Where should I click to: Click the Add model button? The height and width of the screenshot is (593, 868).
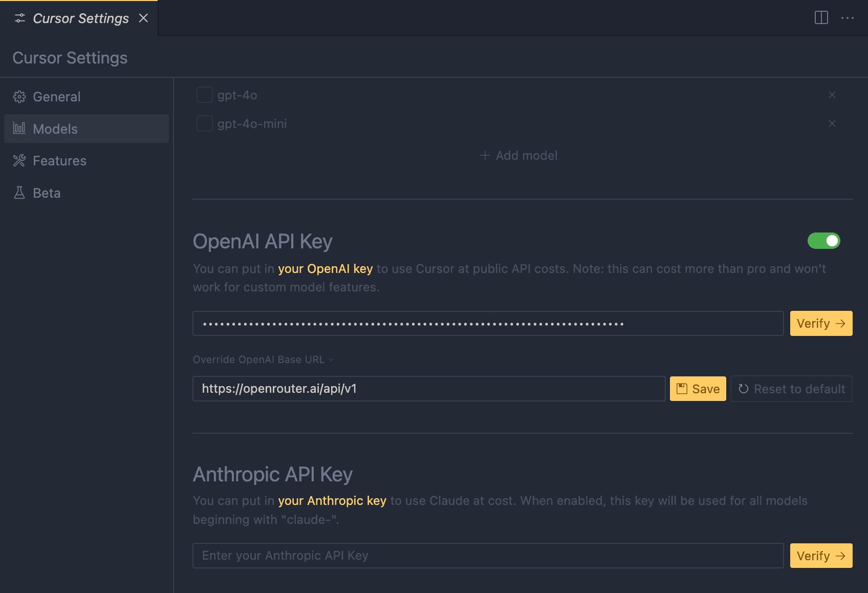(518, 155)
